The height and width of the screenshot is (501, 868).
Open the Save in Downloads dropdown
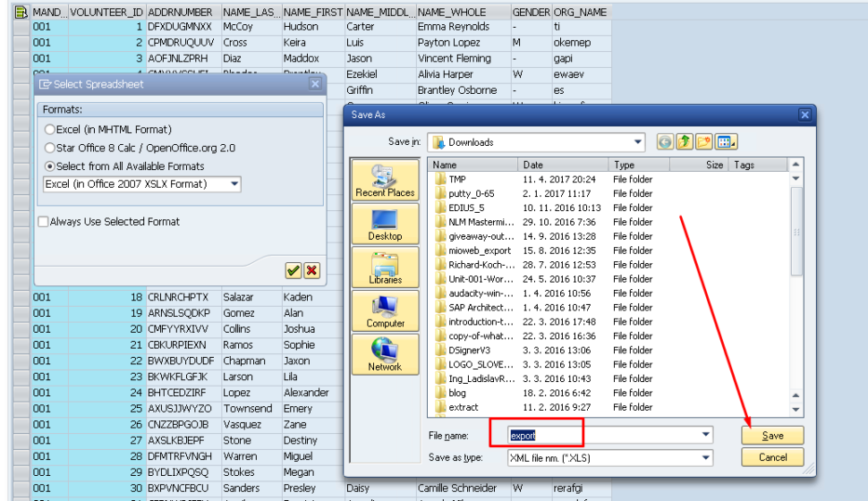tap(637, 142)
